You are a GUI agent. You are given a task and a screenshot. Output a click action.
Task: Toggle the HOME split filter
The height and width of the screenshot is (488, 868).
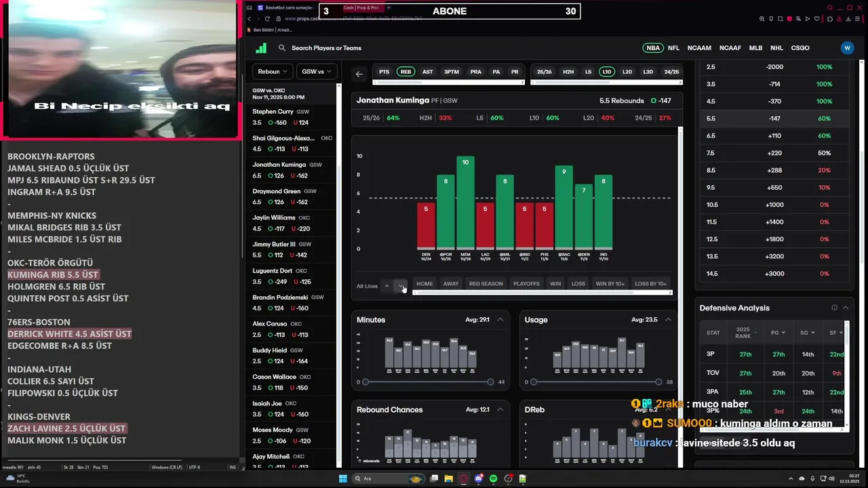[x=425, y=284]
